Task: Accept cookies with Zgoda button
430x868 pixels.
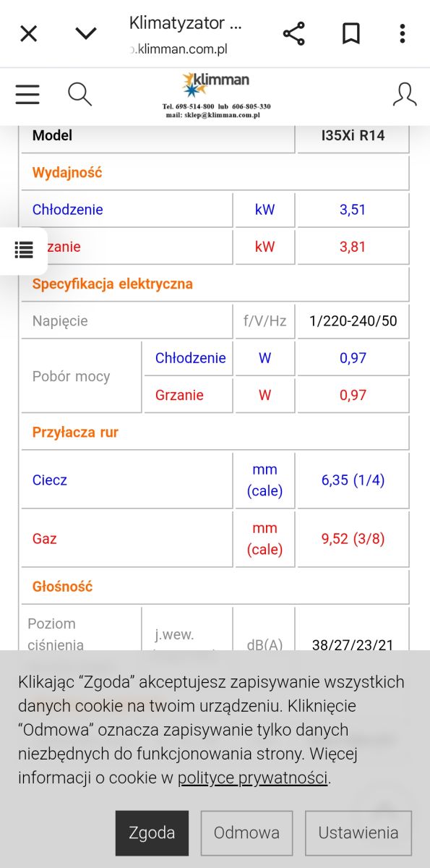Action: (x=152, y=833)
